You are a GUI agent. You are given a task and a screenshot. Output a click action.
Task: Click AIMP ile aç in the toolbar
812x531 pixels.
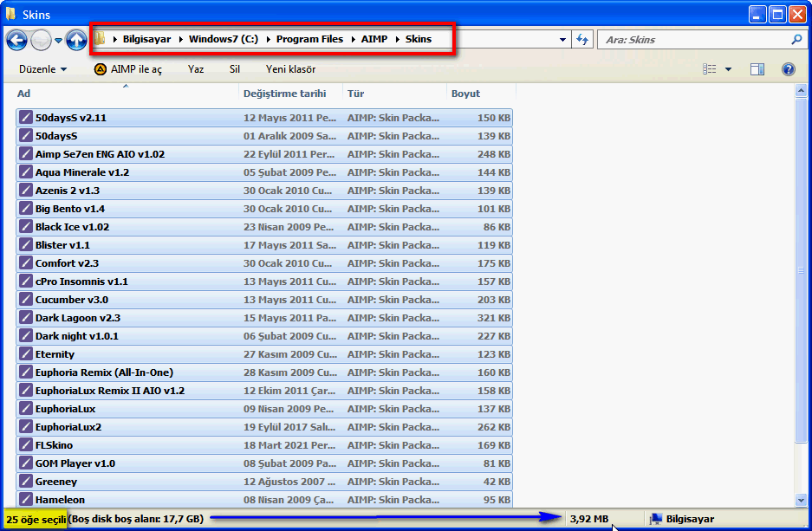tap(128, 68)
